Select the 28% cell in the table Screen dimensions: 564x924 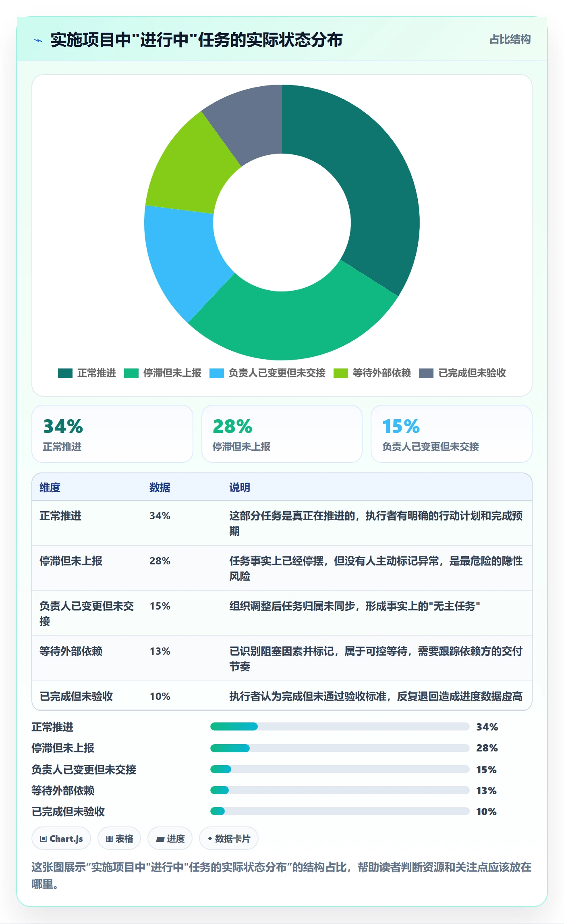[x=160, y=561]
